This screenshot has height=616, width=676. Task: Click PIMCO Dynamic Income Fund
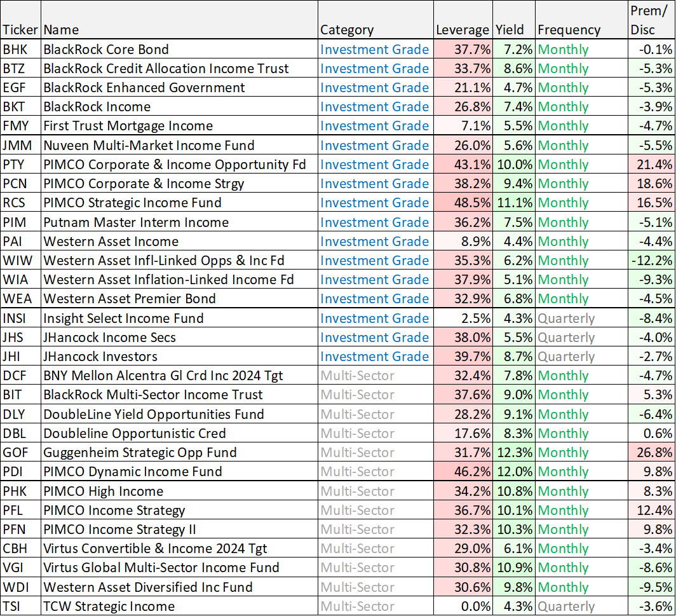tap(179, 471)
